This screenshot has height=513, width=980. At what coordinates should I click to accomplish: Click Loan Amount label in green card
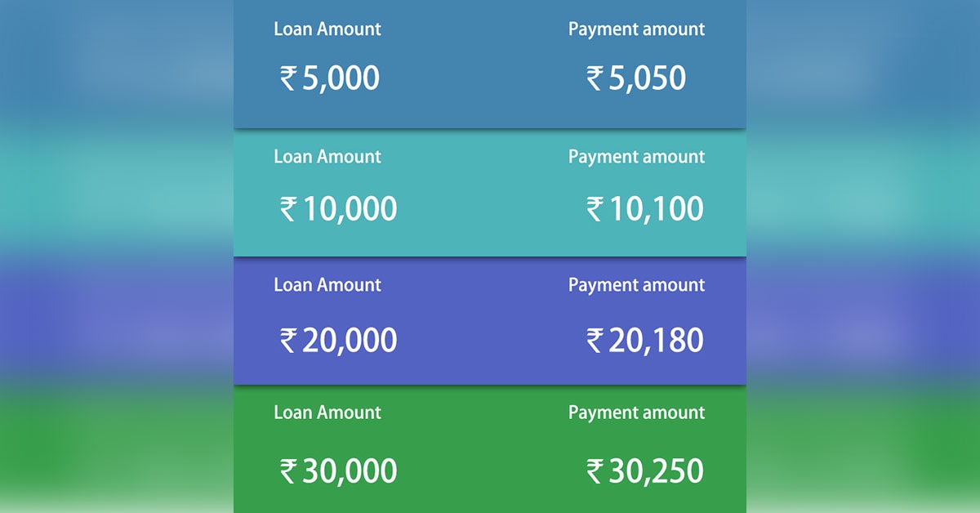click(x=327, y=413)
